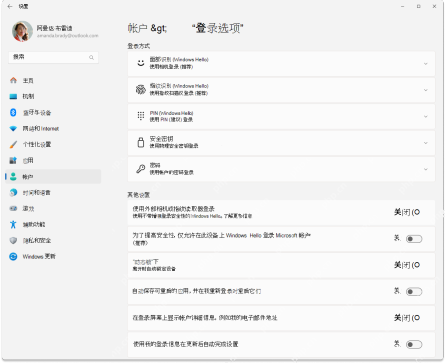
Task: Click the Wi-Fi icon for 网络和 Internet
Action: click(13, 128)
